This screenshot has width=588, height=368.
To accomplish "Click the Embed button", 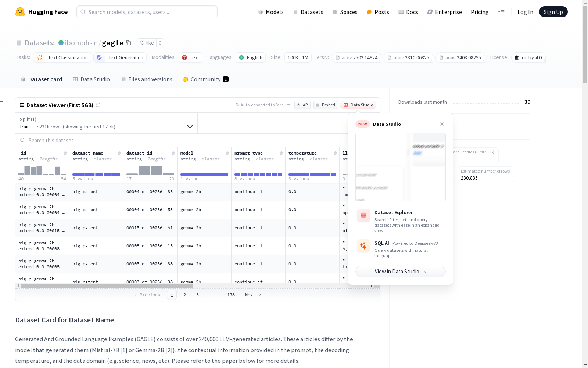I will (x=325, y=105).
